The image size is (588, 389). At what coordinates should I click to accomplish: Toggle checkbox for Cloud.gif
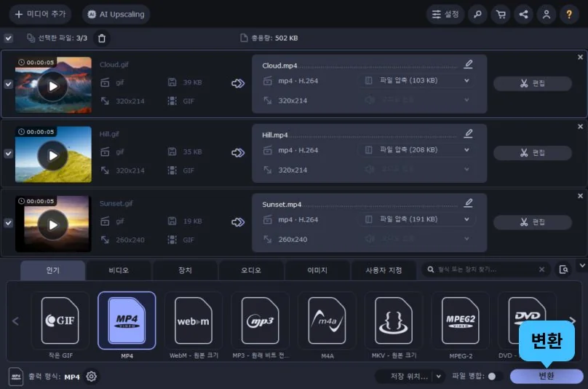[x=8, y=84]
